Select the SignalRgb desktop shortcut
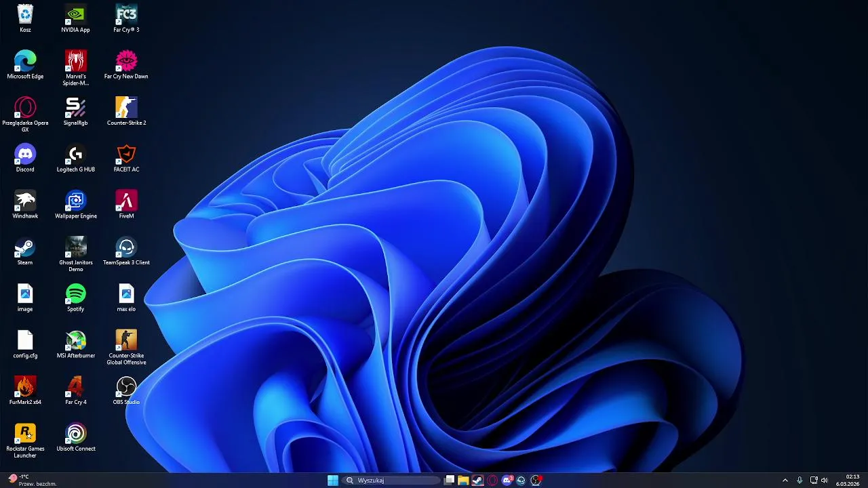Screen dimensions: 868x488 coord(75,112)
